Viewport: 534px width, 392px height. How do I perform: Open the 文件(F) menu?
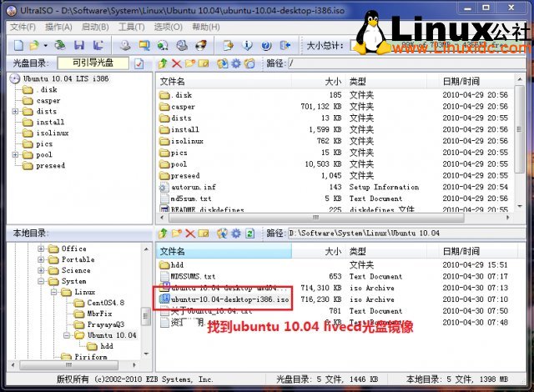tap(23, 27)
